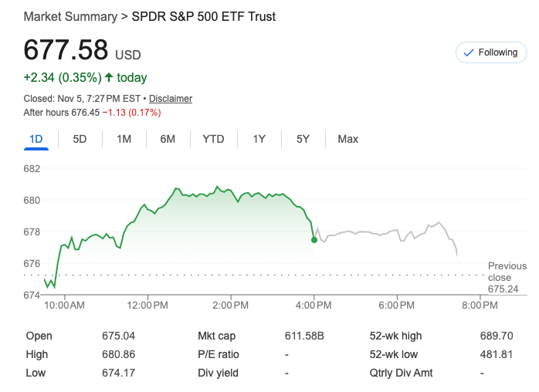Open the 6M chart tab
539x392 pixels.
[168, 139]
